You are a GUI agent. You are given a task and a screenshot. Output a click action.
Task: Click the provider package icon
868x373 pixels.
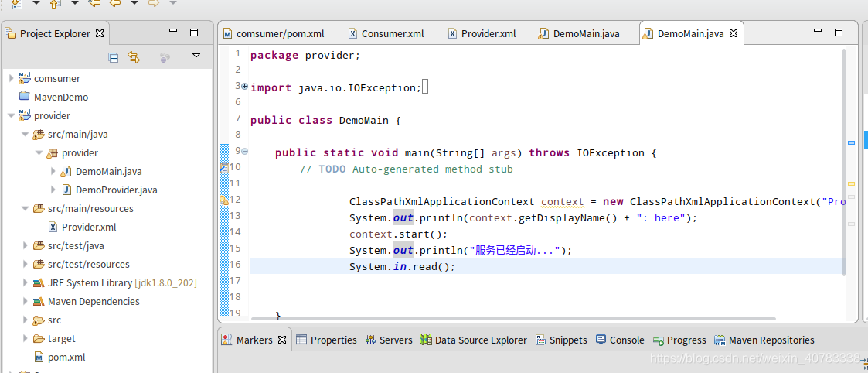click(x=52, y=153)
